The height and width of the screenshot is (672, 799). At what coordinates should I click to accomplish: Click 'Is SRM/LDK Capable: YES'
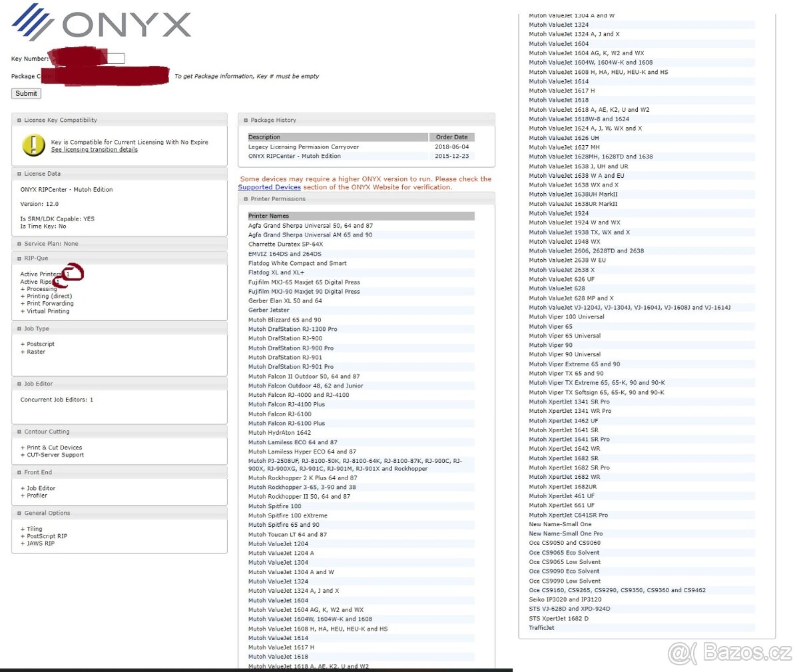[57, 219]
